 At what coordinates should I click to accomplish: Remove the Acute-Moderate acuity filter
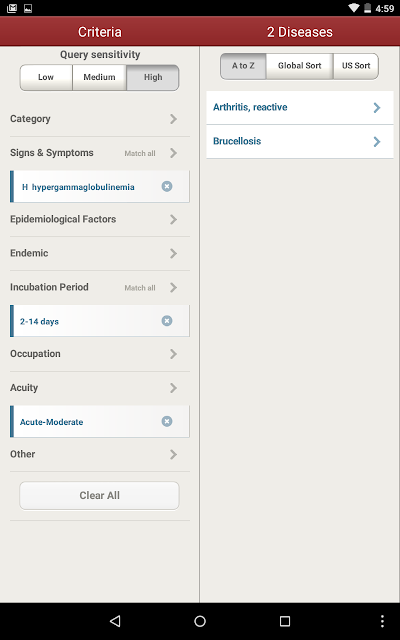click(x=167, y=421)
